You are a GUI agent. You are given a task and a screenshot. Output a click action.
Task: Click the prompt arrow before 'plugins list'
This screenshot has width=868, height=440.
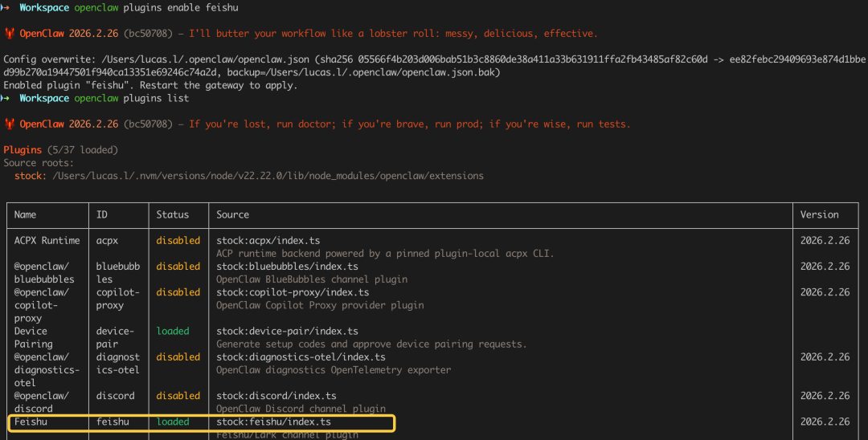[x=6, y=99]
